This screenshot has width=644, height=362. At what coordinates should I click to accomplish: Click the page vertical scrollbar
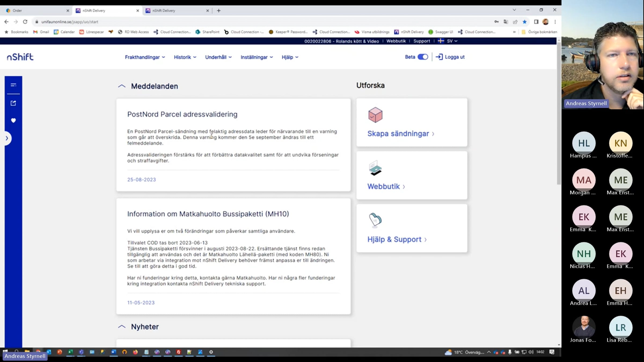point(559,113)
